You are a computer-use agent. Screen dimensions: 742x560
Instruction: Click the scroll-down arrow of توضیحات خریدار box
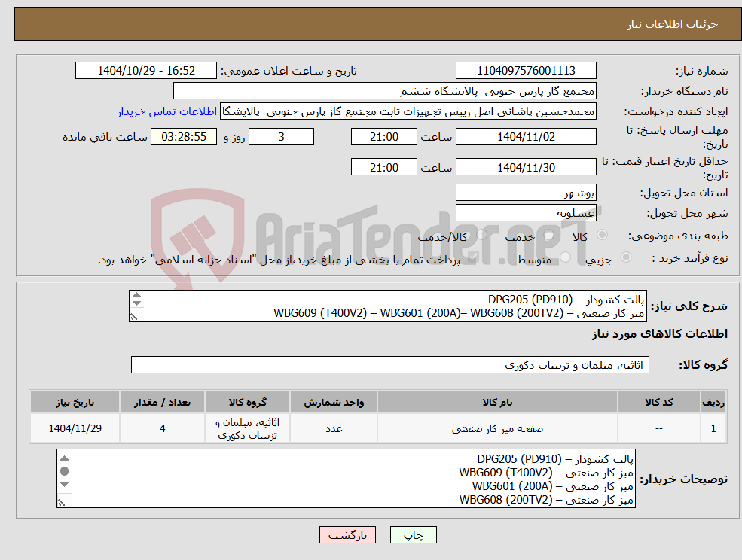[x=64, y=483]
